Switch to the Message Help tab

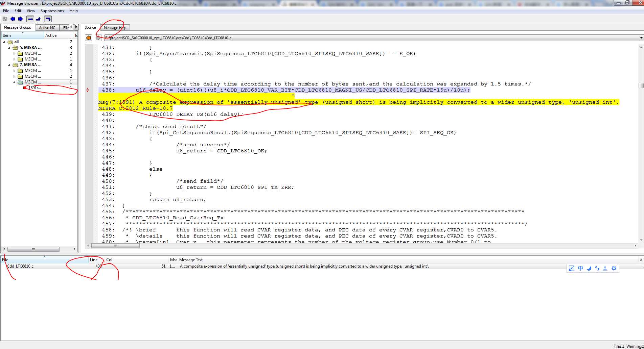tap(115, 28)
